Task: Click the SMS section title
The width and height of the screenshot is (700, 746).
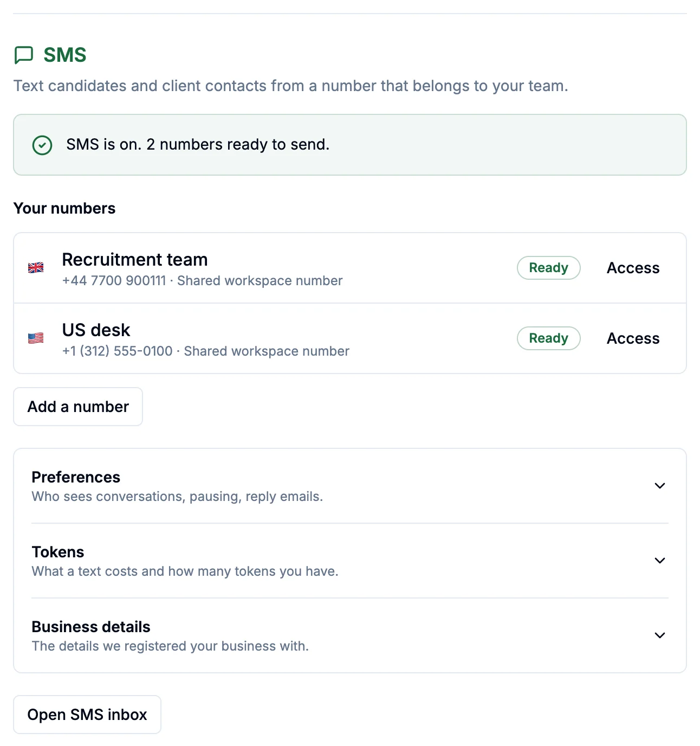Action: pyautogui.click(x=65, y=55)
